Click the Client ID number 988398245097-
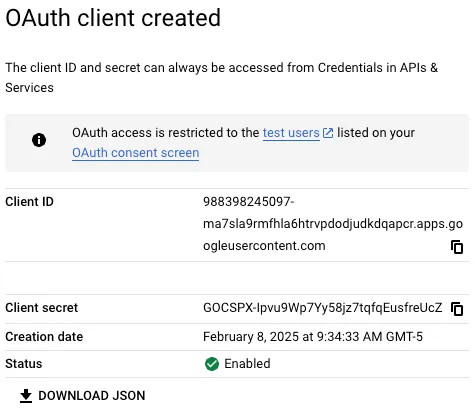Screen dimensions: 475x420 (x=249, y=202)
